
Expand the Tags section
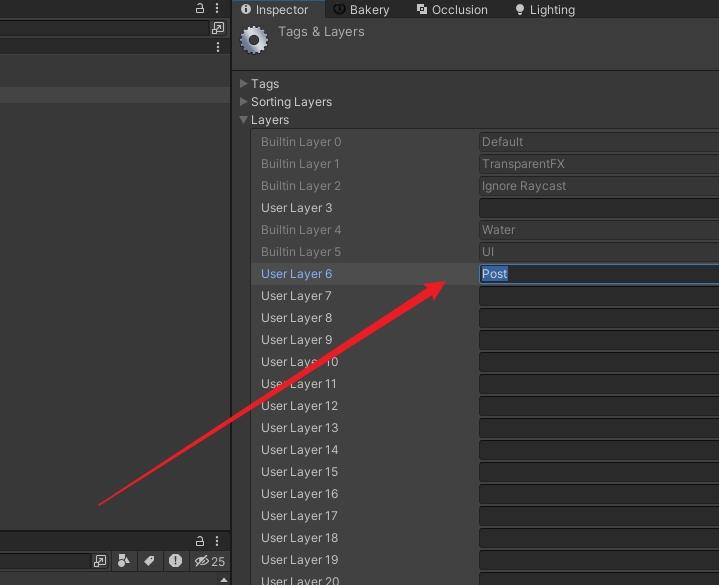tap(243, 83)
